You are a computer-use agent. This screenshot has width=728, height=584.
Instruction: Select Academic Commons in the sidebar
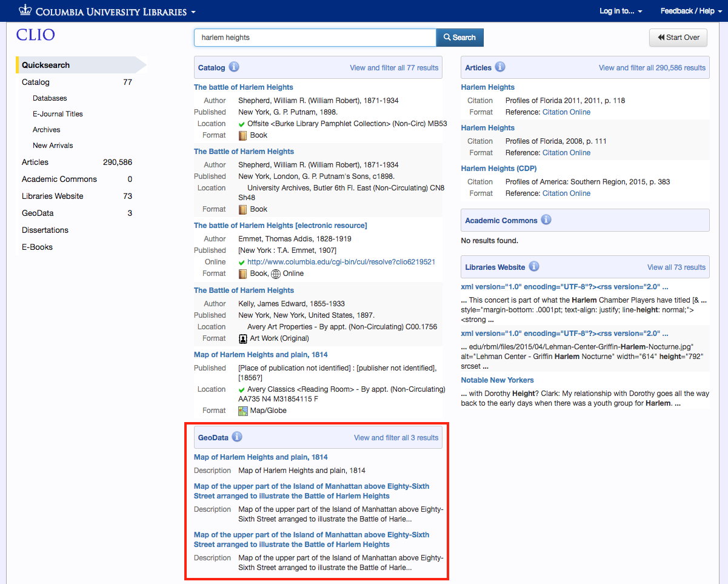coord(59,179)
